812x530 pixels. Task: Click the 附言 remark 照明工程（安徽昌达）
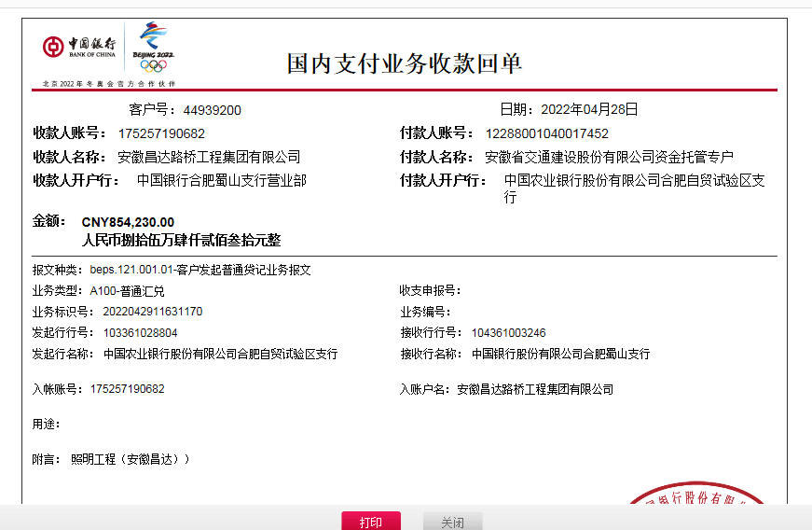click(x=131, y=459)
